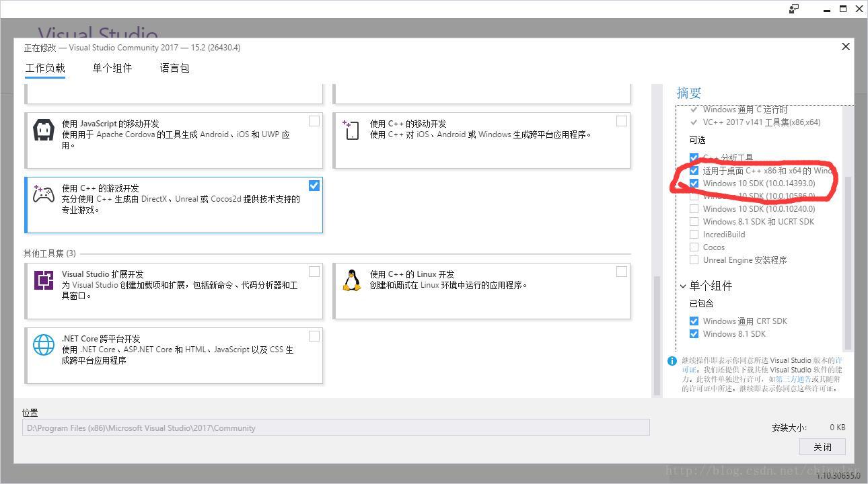This screenshot has width=868, height=484.
Task: Click the Windows 通用 C 运行时 entry
Action: [745, 110]
